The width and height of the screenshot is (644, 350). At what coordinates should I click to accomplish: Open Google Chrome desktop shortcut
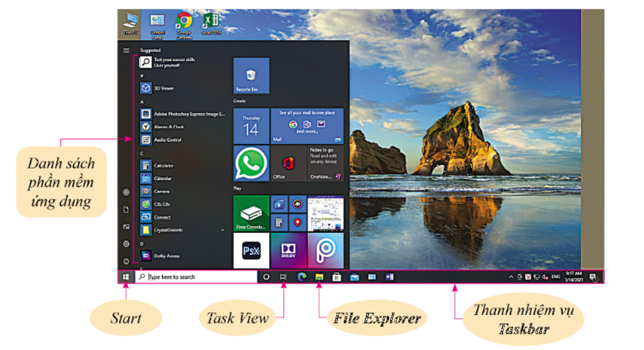click(x=185, y=23)
